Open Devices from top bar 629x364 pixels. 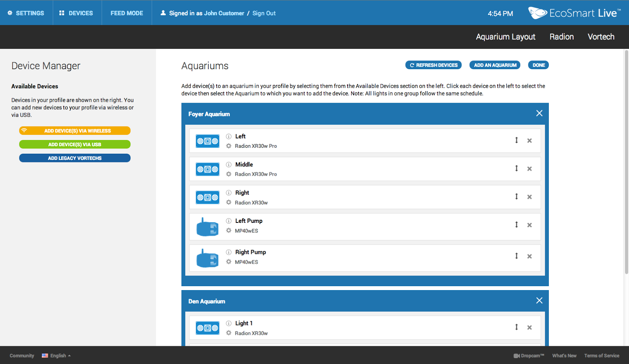[76, 13]
